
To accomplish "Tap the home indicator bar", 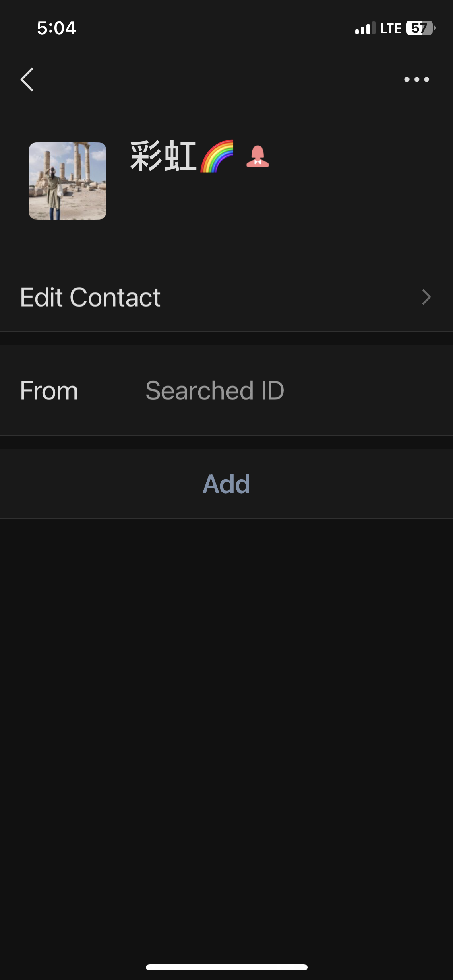I will (226, 967).
